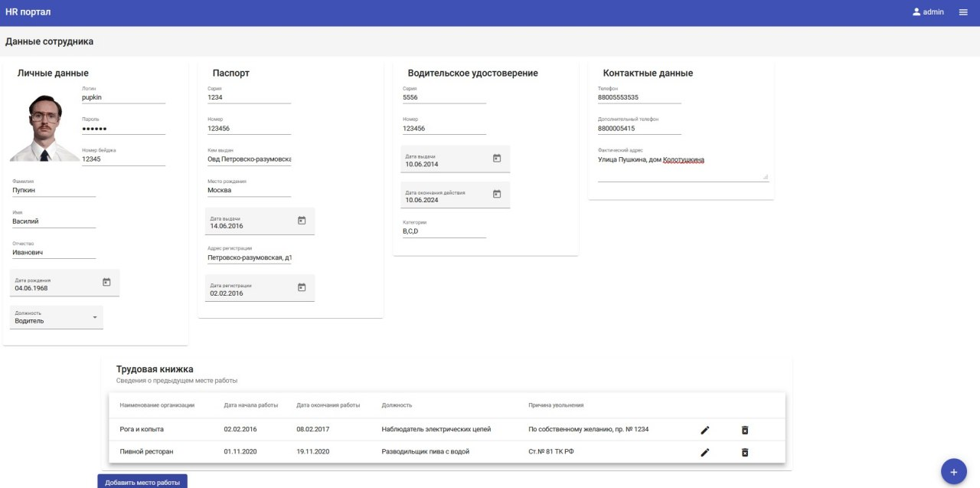Open calendar for passport issue date
The height and width of the screenshot is (488, 980).
[302, 221]
